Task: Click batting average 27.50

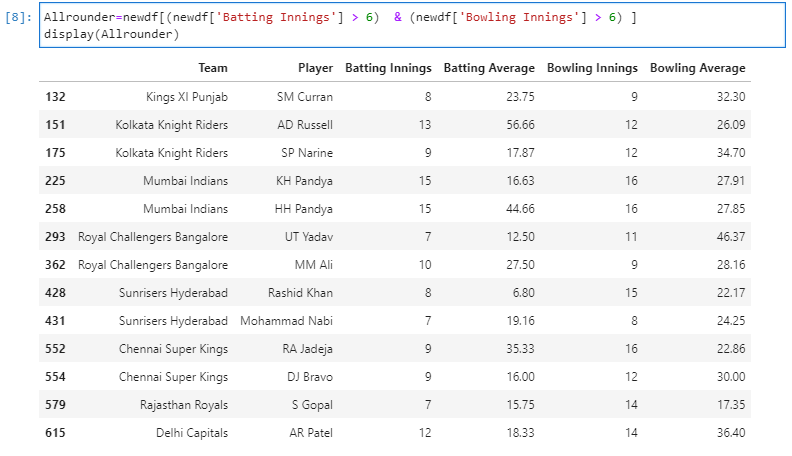Action: [x=520, y=265]
